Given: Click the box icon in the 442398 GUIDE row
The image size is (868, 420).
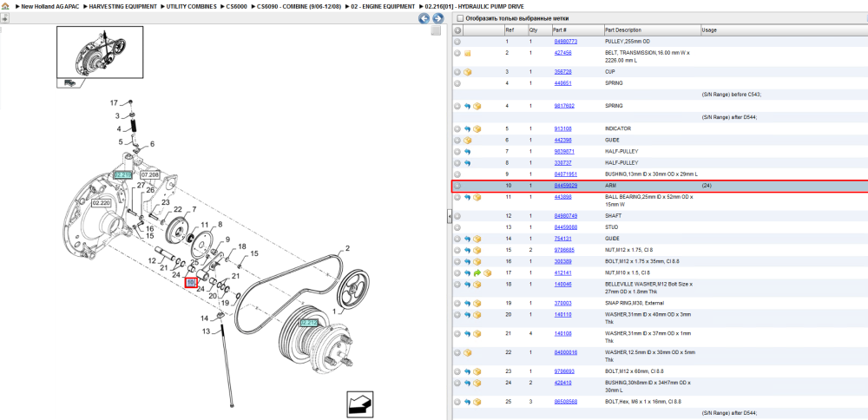Looking at the screenshot, I should (x=467, y=140).
